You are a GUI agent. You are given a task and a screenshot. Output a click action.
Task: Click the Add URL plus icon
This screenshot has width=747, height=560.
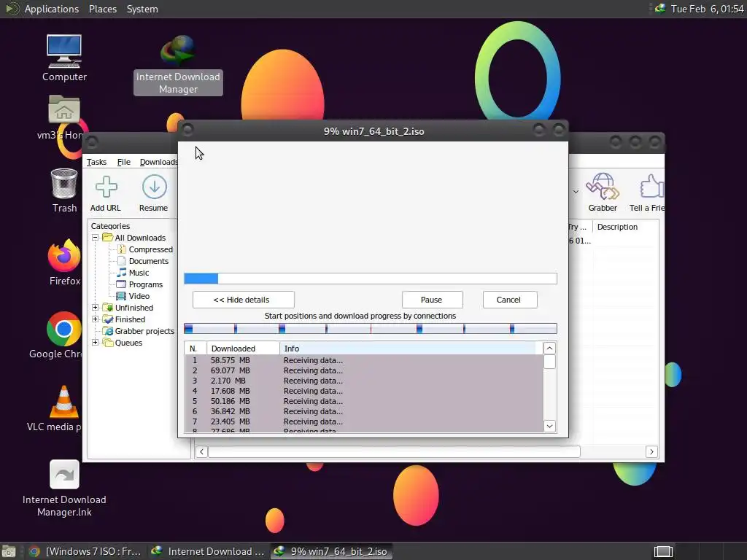coord(106,187)
